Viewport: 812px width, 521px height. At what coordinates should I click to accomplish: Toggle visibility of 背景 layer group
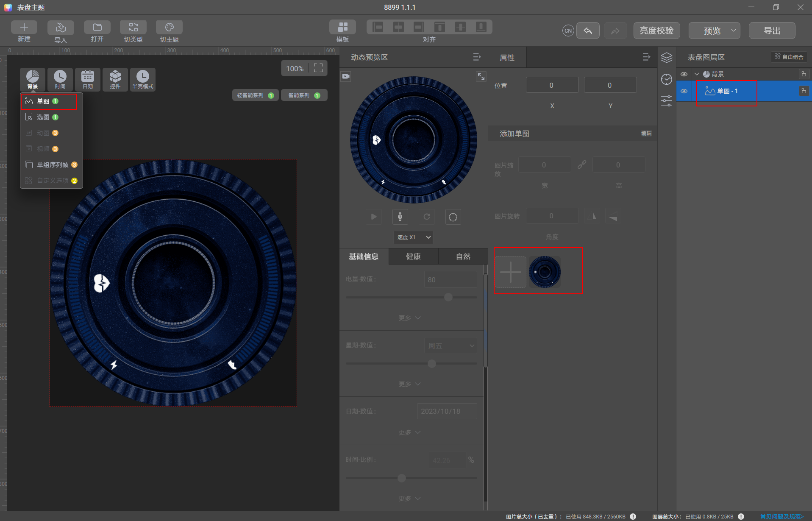[684, 74]
